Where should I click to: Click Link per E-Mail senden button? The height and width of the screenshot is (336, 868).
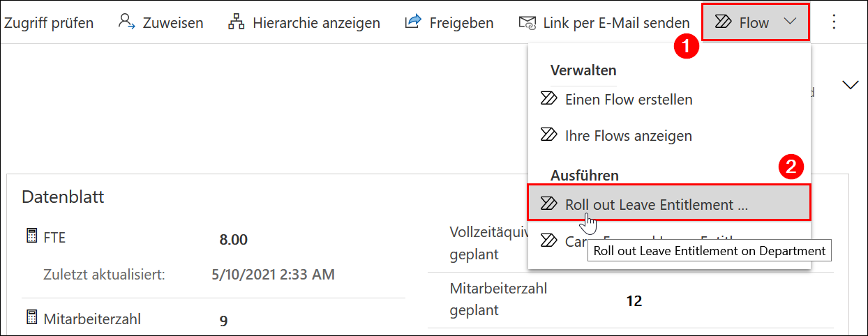click(x=616, y=22)
